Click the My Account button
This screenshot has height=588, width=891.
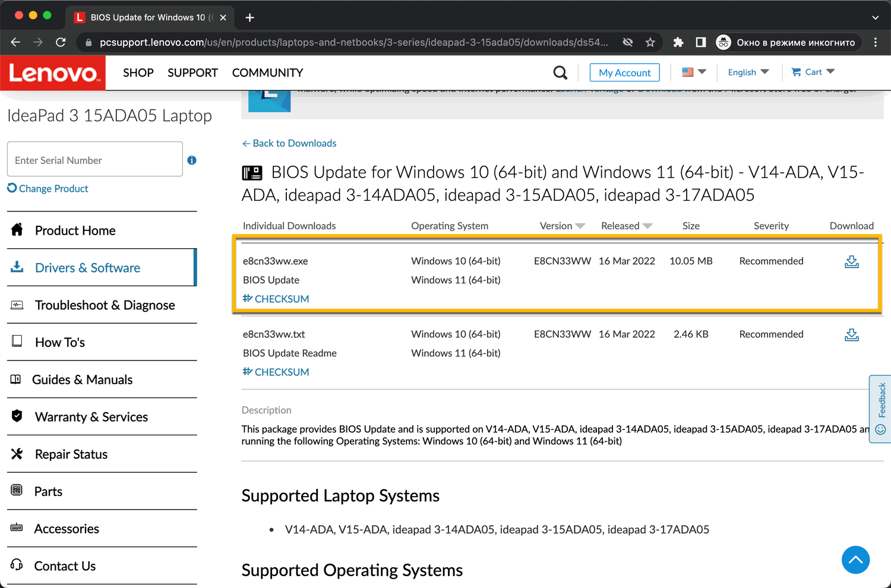coord(624,72)
